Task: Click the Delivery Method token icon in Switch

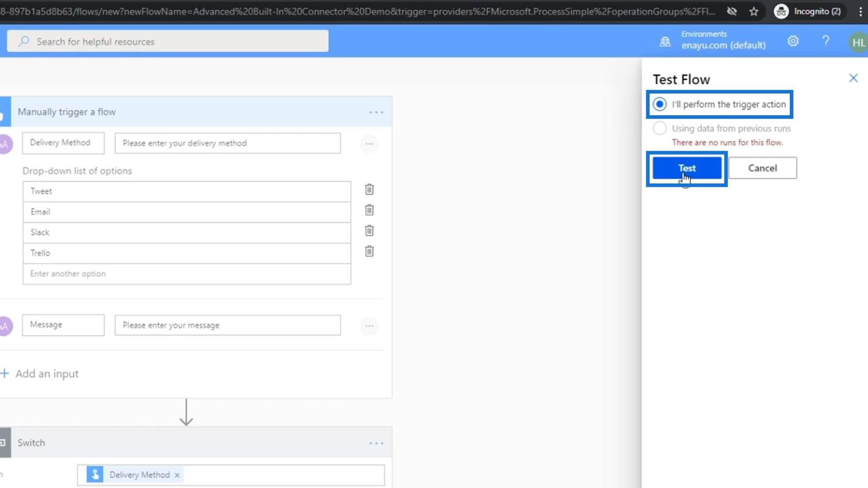Action: (95, 475)
